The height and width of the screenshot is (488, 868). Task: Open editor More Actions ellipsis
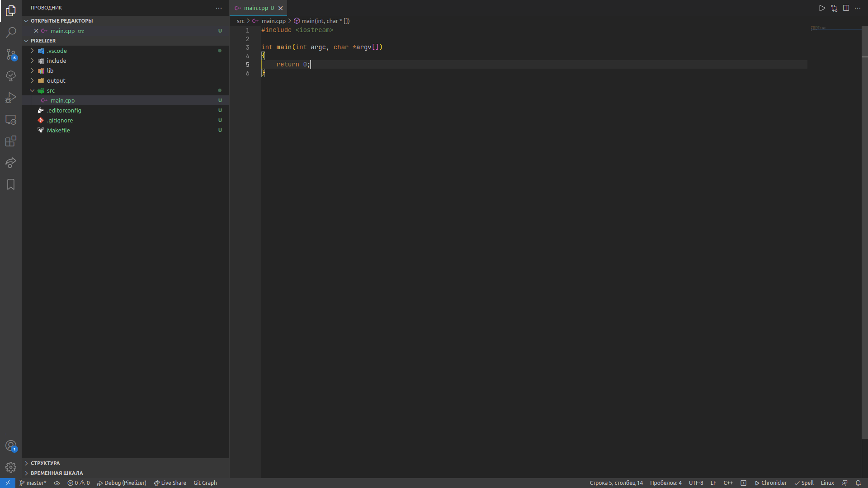[858, 8]
